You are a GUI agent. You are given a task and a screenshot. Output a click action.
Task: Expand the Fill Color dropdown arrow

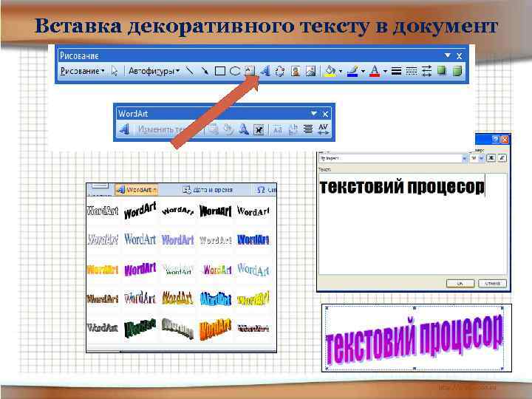tap(341, 71)
